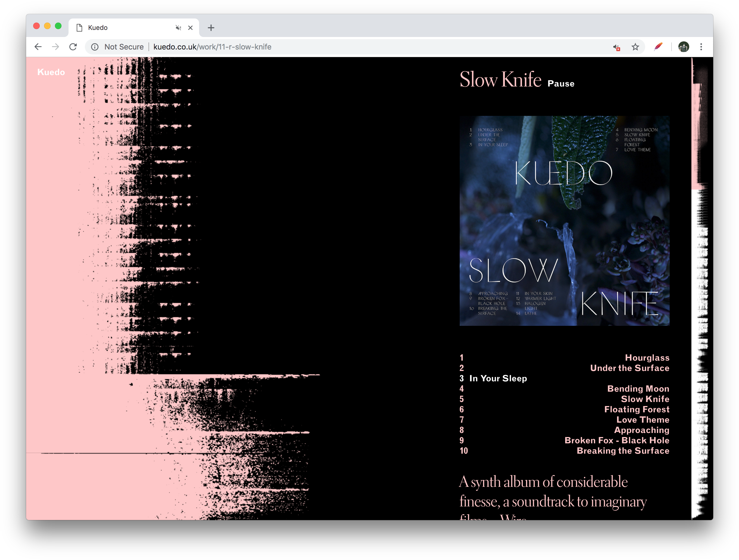Play track 10 Breaking the Surface
Screen dimensions: 739x560
[x=564, y=451]
